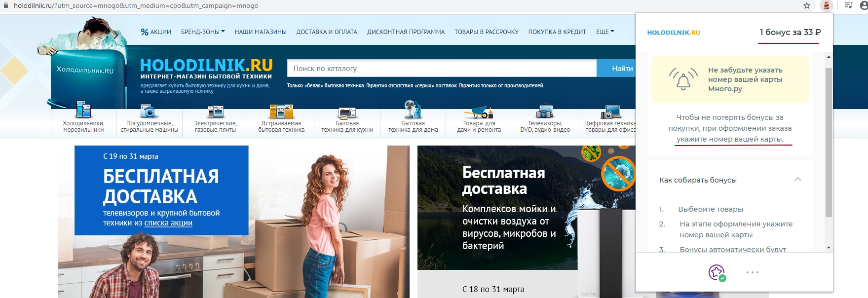
Task: Open the Mnogo.ru extension icon in toolbar
Action: pyautogui.click(x=826, y=6)
